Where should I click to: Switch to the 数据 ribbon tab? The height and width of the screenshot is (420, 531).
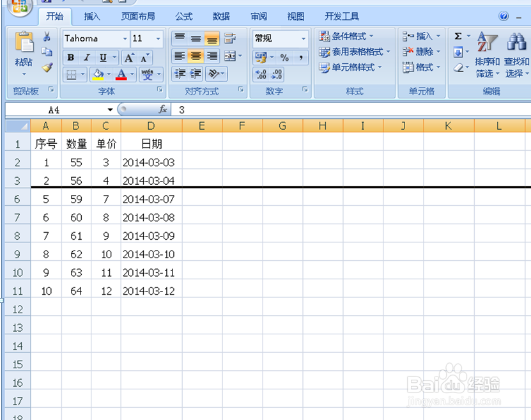tap(221, 16)
